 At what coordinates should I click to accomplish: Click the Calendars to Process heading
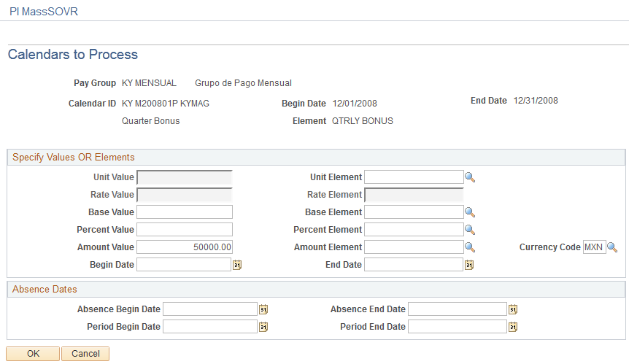tap(73, 55)
